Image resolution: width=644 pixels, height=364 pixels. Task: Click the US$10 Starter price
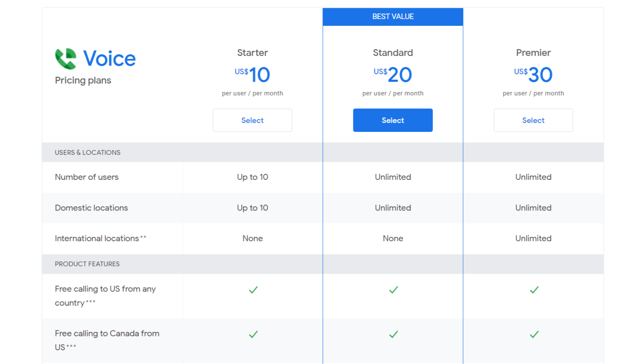click(x=253, y=75)
